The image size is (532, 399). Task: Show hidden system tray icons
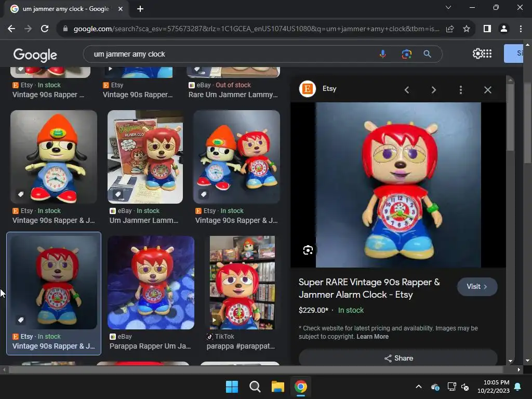click(419, 387)
